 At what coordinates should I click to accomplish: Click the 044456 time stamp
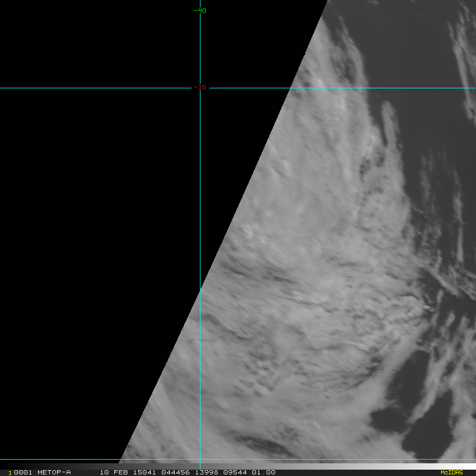172,472
